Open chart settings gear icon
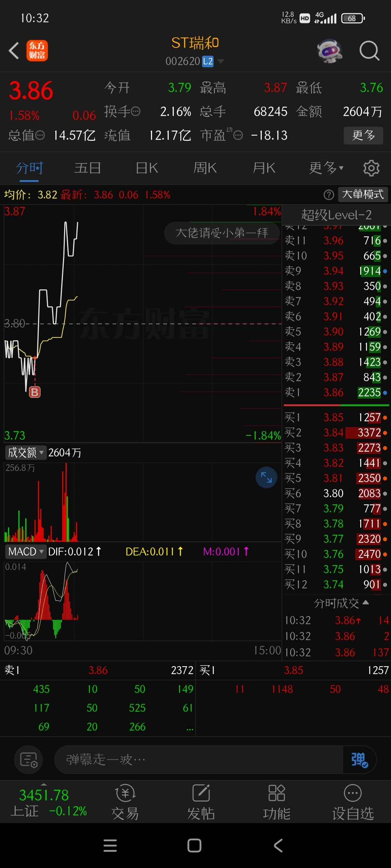The image size is (391, 868). 371,168
